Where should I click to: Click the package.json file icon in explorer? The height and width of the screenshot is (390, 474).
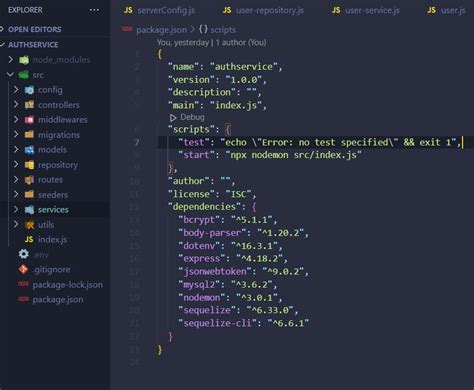point(23,299)
